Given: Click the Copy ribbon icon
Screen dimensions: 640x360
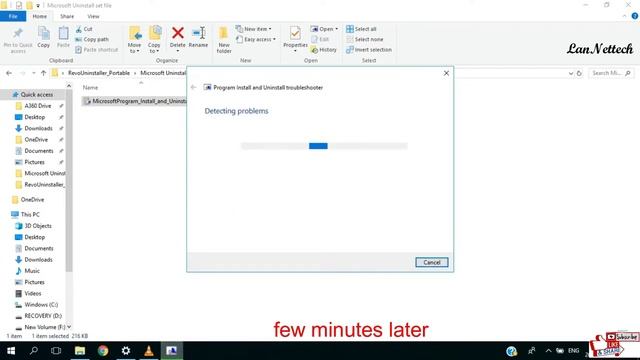Looking at the screenshot, I should 44,37.
